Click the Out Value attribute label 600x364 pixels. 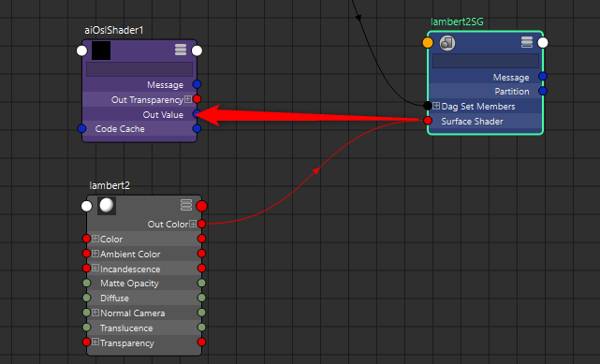coord(163,114)
